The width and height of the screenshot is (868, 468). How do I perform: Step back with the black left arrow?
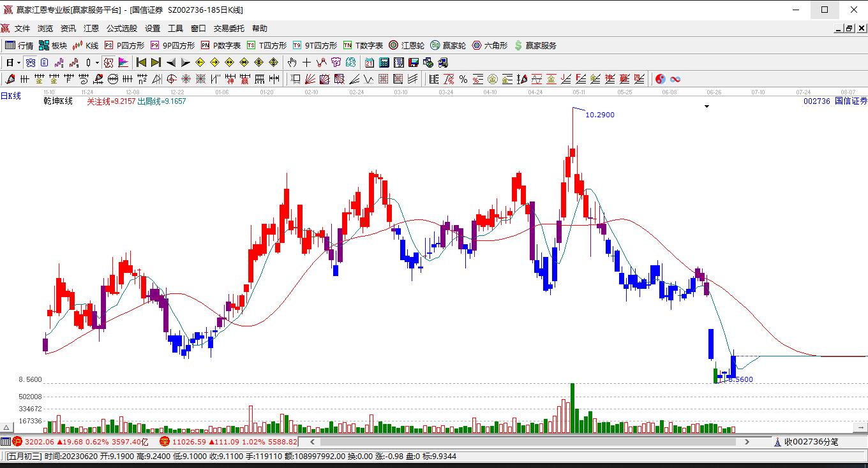(171, 62)
